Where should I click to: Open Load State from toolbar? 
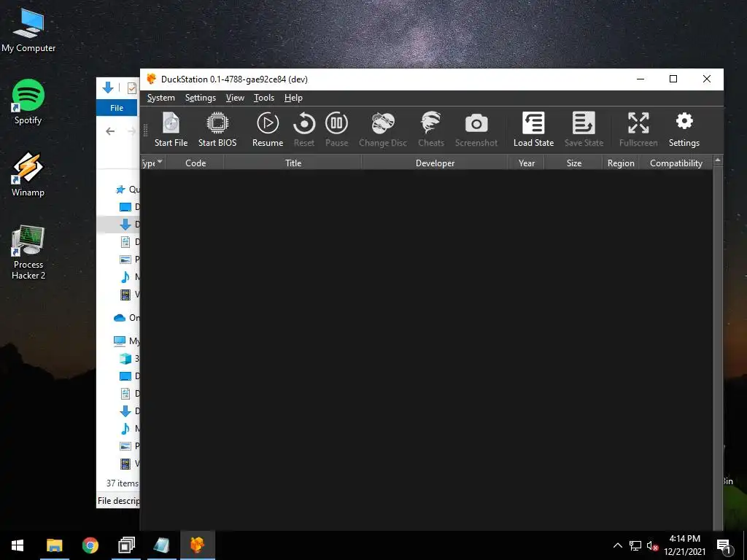[x=533, y=129]
